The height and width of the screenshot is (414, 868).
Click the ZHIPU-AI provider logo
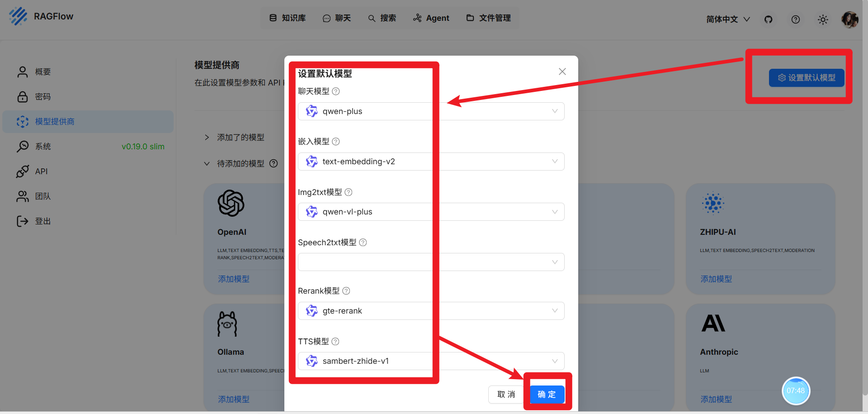point(713,203)
